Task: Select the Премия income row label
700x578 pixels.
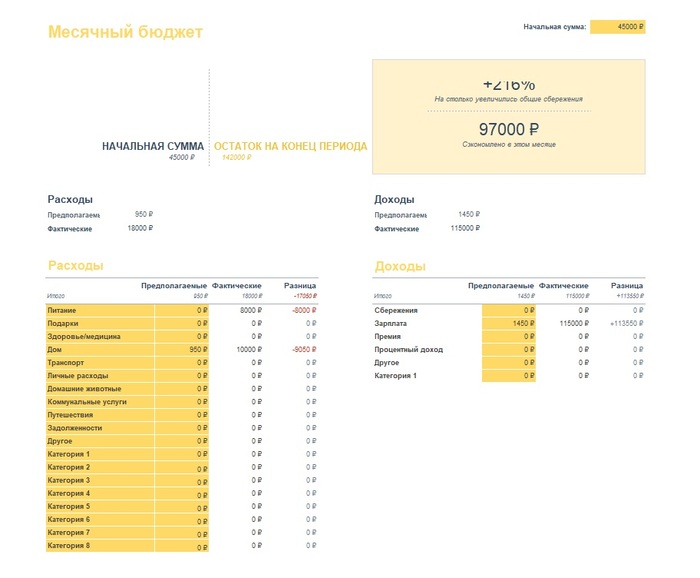Action: click(x=388, y=336)
